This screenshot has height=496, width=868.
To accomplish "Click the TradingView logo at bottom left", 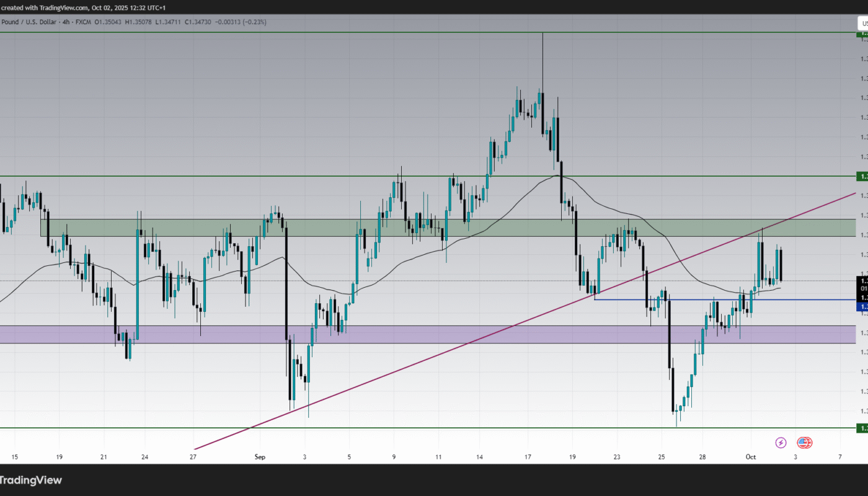I will point(31,480).
